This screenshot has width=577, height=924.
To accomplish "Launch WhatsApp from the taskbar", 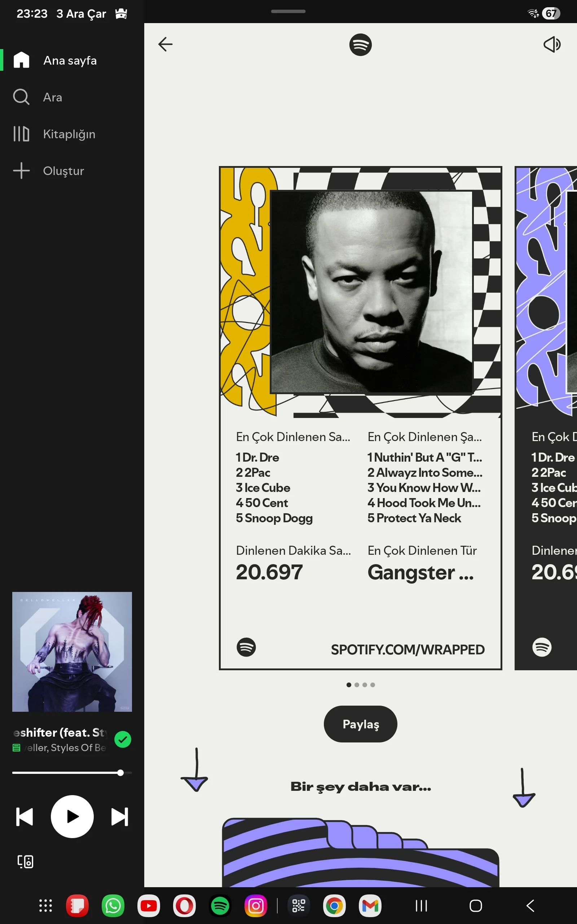I will pos(113,906).
